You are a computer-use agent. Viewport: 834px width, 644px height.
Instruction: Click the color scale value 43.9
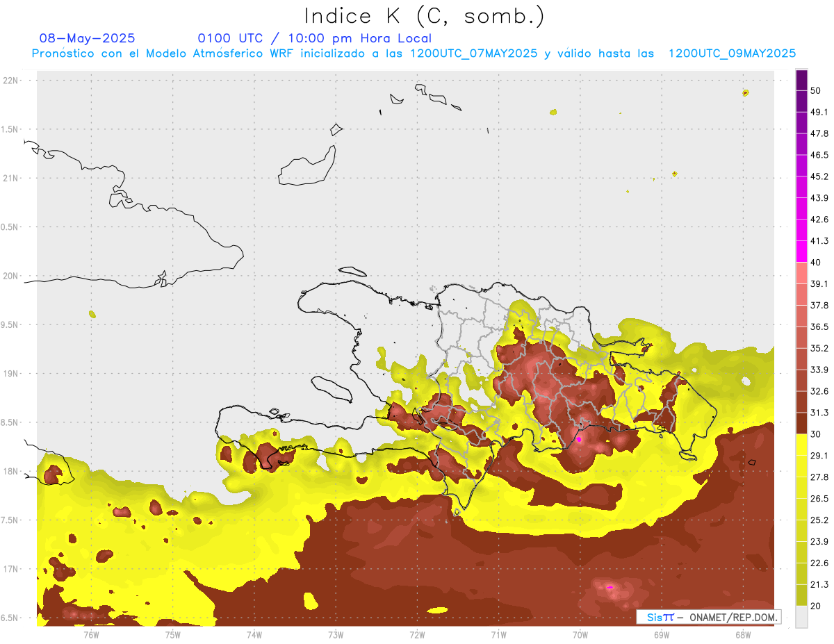click(819, 198)
